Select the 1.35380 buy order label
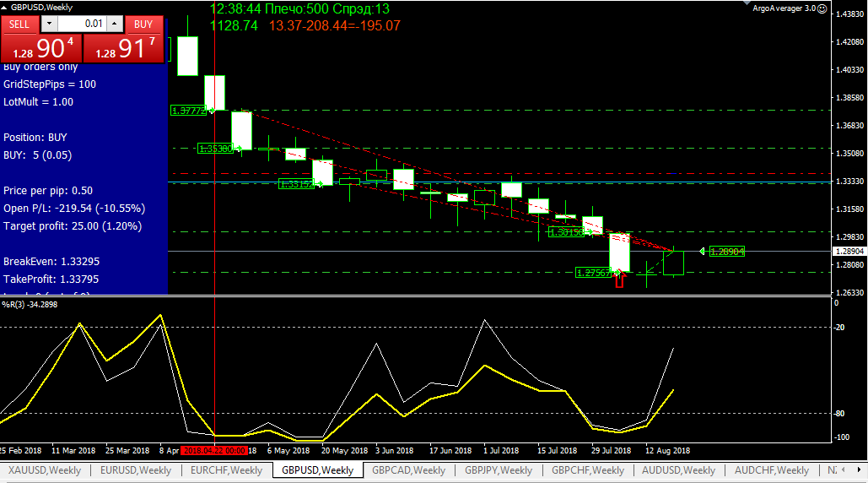 215,149
